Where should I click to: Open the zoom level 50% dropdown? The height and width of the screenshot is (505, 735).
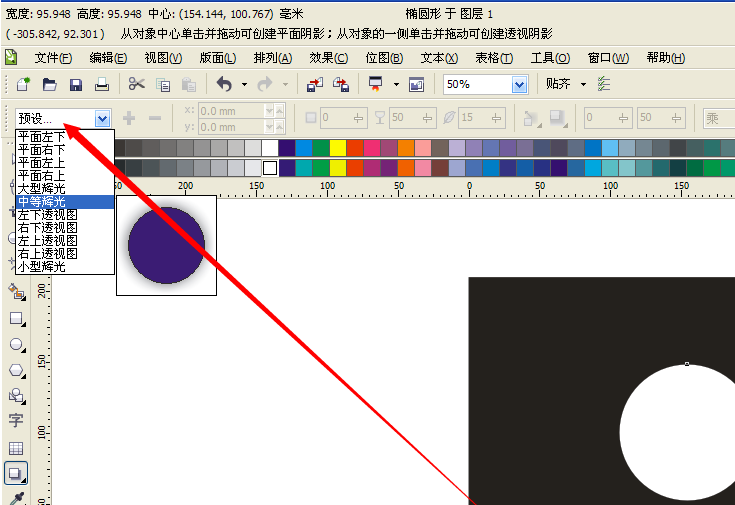519,85
